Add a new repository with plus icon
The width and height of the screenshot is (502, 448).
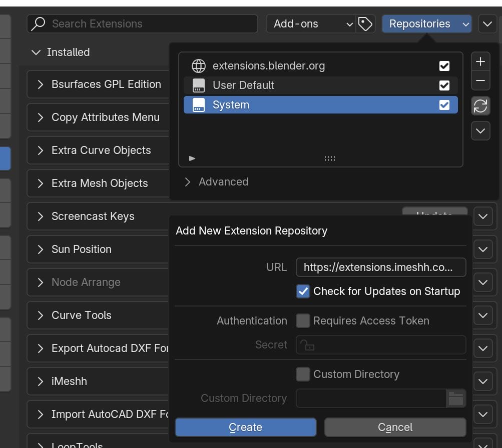pyautogui.click(x=480, y=61)
